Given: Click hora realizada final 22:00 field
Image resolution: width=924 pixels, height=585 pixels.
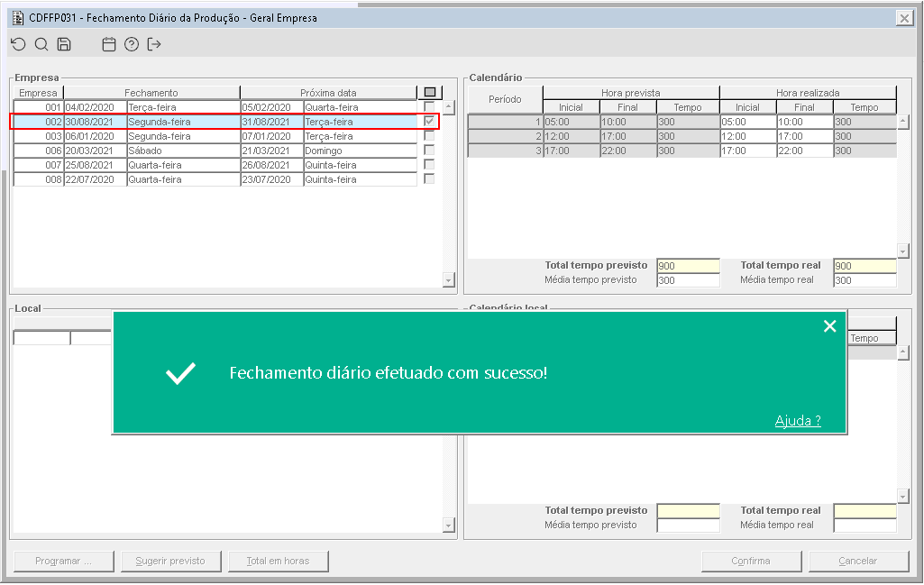Looking at the screenshot, I should pos(804,151).
